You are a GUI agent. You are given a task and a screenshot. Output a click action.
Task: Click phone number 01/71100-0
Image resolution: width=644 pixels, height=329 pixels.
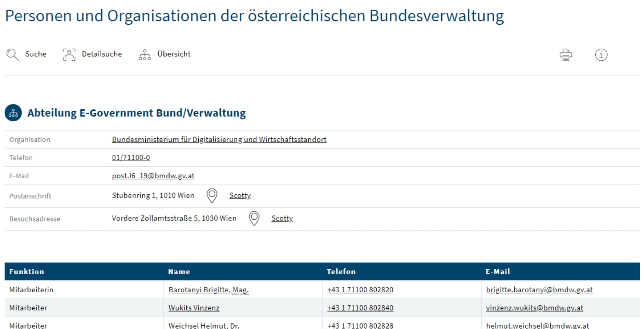point(131,158)
